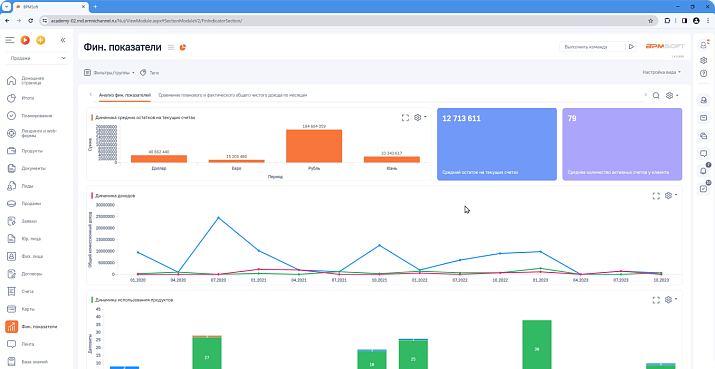Expand the Фильтры/группы dropdown
The width and height of the screenshot is (715, 369).
(109, 73)
